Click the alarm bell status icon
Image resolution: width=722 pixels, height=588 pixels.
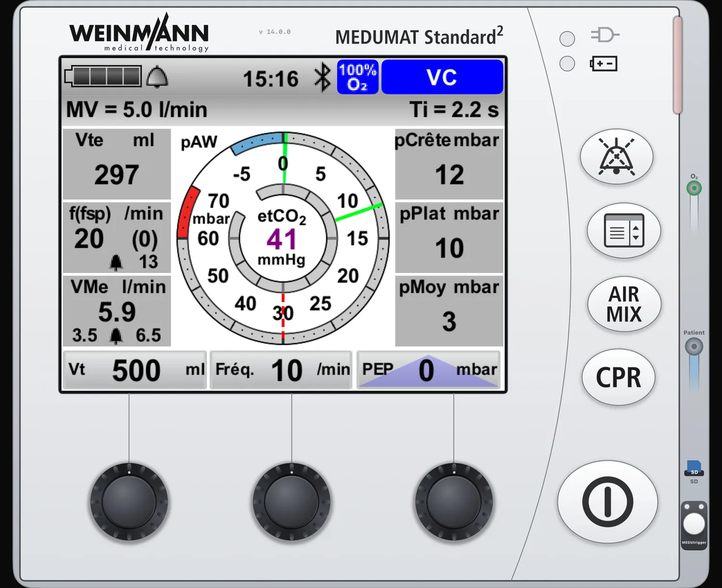(x=157, y=77)
